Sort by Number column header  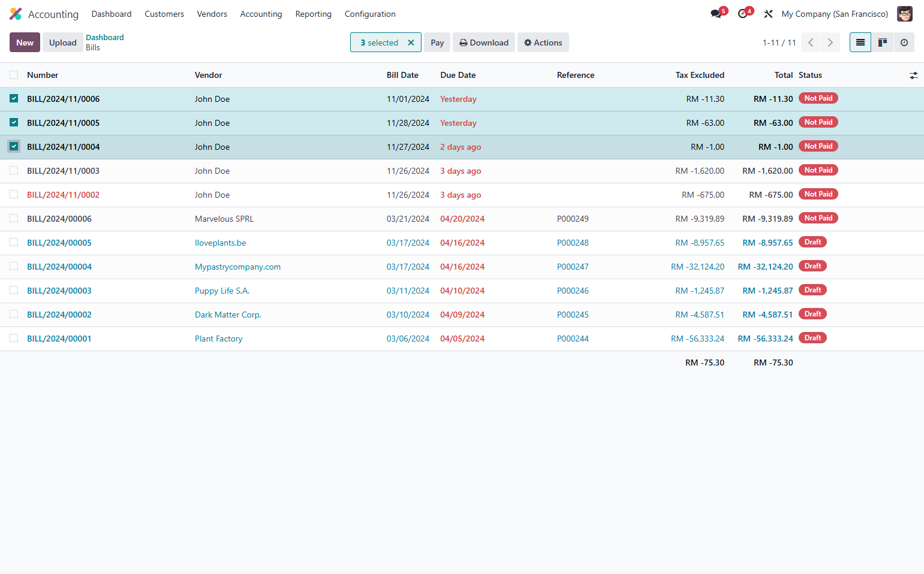click(43, 75)
